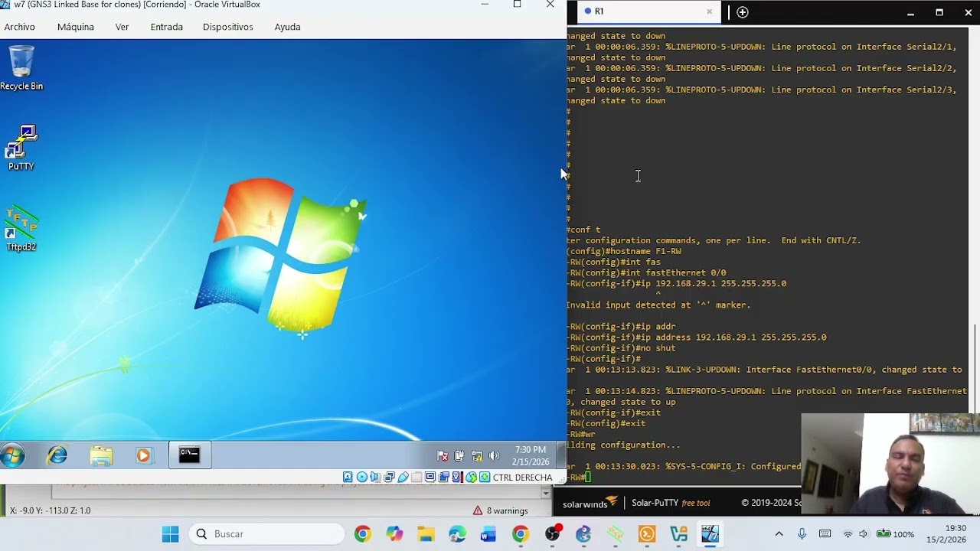Close the R1 session tab
The width and height of the screenshot is (980, 551).
709,11
